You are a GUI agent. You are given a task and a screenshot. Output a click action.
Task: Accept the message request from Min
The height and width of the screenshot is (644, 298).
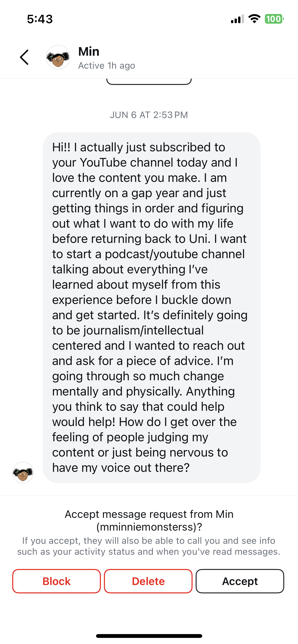click(x=240, y=581)
